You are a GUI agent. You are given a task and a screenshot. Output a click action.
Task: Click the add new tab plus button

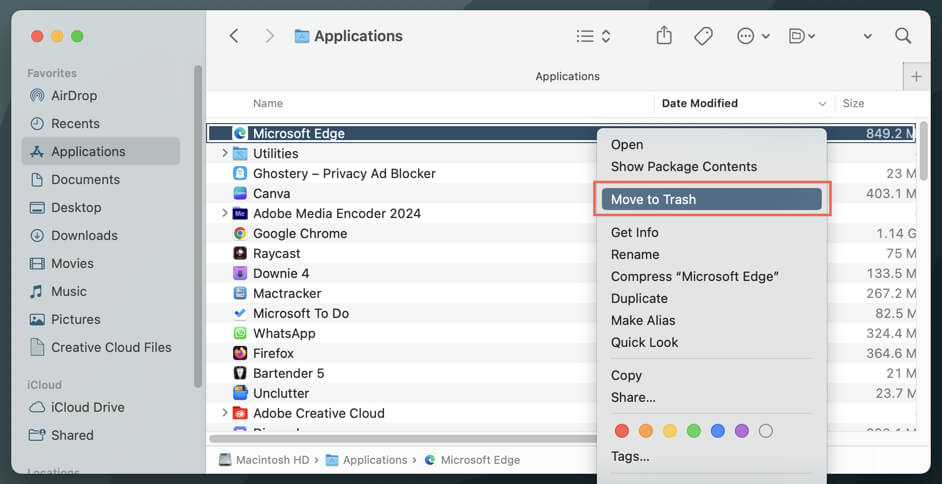tap(916, 76)
